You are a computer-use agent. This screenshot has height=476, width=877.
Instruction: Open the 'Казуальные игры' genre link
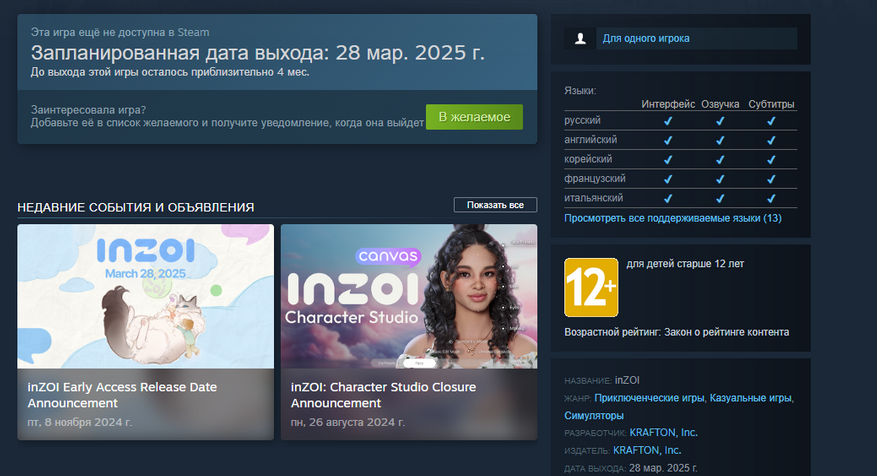[x=751, y=398]
